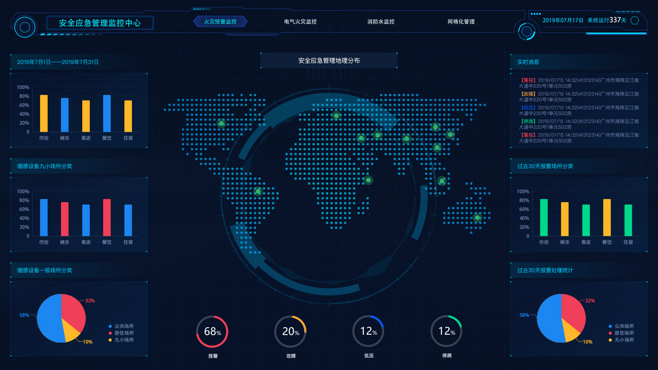Image resolution: width=658 pixels, height=370 pixels.
Task: Toggle 九小场所 legend in right pie chart
Action: (x=621, y=340)
